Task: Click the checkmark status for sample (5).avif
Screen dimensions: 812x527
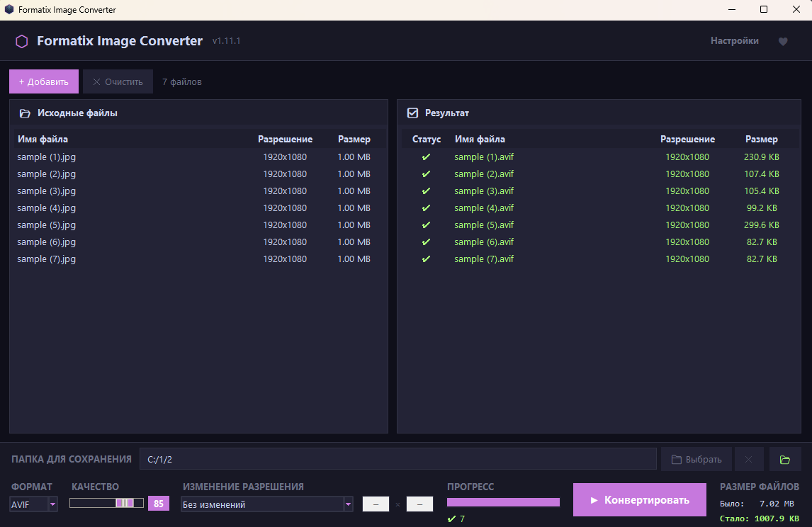Action: (x=427, y=225)
